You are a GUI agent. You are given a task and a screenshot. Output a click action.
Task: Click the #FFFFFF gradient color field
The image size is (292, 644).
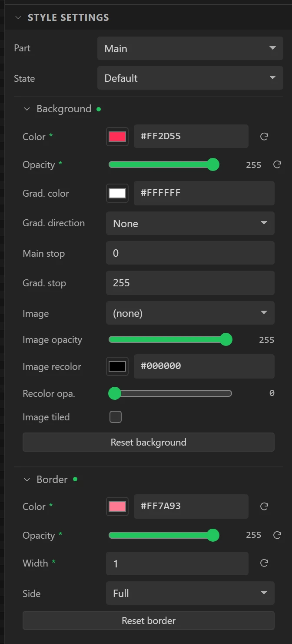tap(204, 193)
